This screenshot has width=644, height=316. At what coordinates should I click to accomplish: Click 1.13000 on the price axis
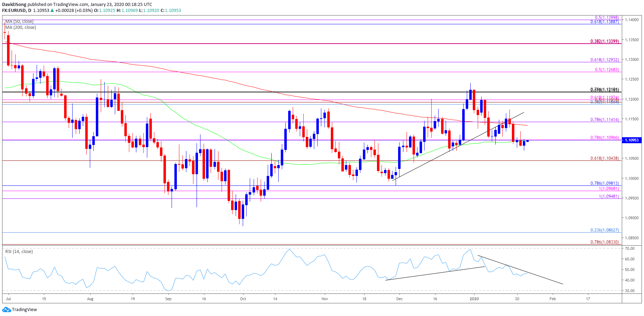(x=632, y=60)
